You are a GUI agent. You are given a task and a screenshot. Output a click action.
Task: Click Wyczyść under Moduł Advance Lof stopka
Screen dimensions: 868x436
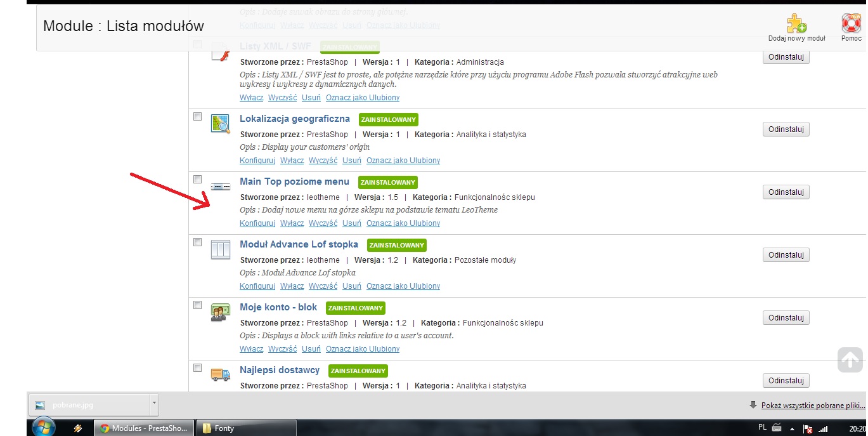[x=323, y=286]
